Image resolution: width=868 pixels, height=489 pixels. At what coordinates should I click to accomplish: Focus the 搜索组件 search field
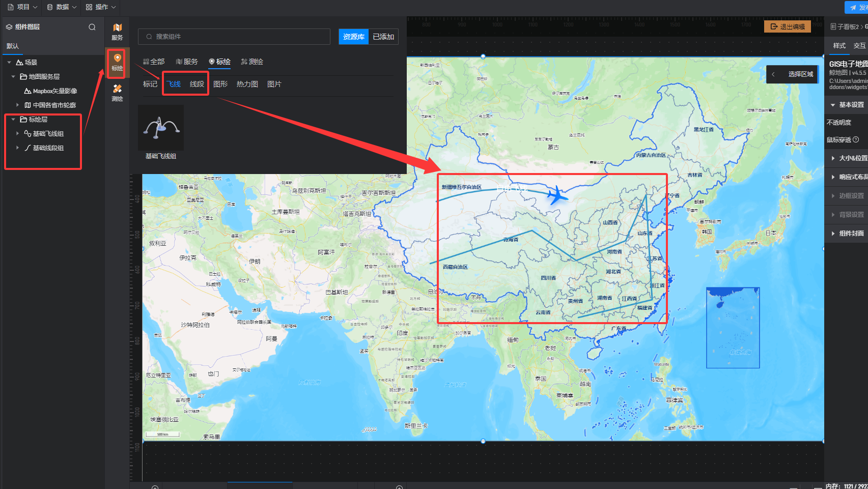(234, 37)
